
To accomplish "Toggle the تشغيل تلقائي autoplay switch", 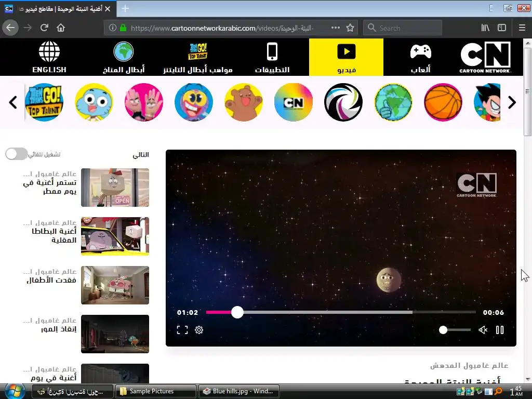I will 16,154.
